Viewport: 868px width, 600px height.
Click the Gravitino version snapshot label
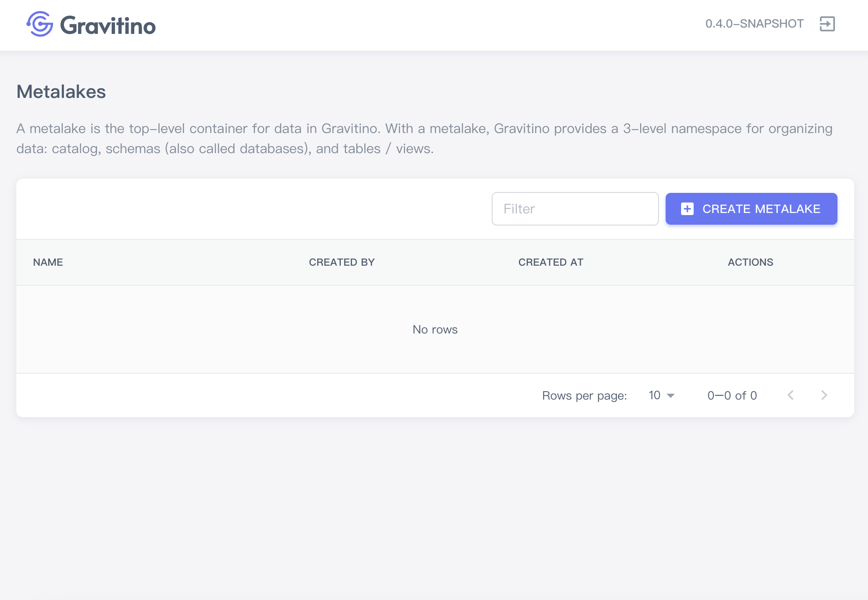755,24
